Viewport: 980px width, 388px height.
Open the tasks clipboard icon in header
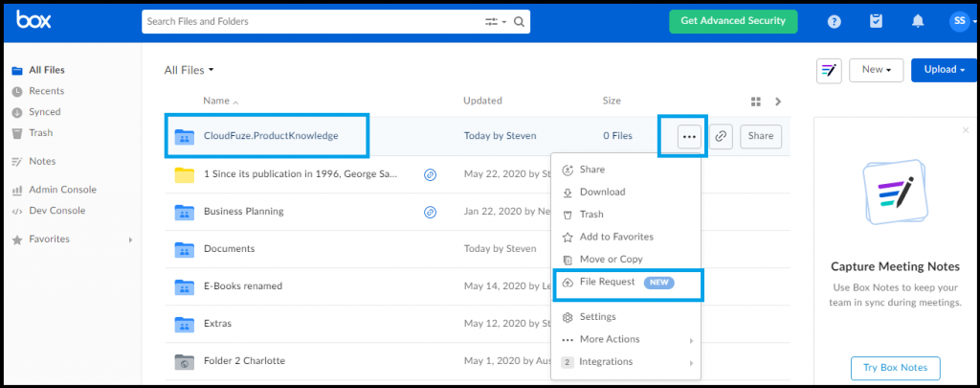pos(876,21)
